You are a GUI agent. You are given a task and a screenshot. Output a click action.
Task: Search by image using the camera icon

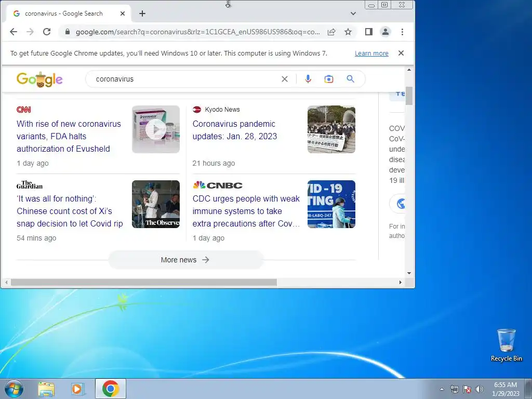[x=329, y=79]
